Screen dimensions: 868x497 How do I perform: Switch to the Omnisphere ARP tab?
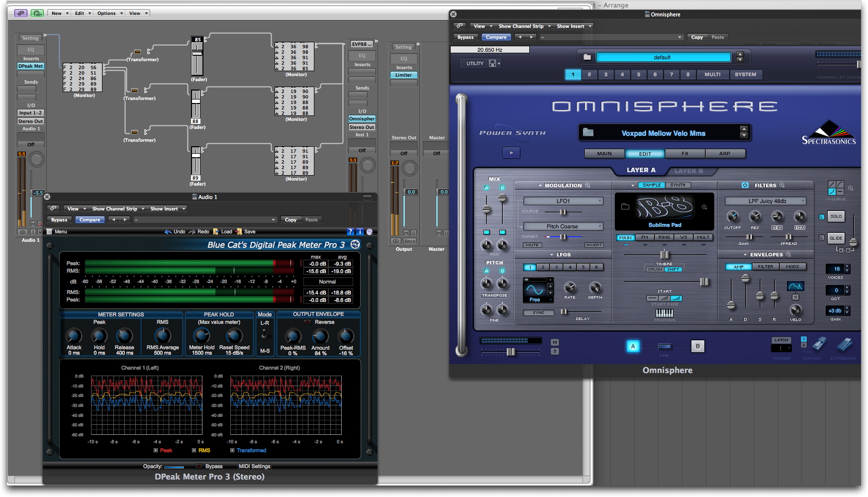(725, 154)
